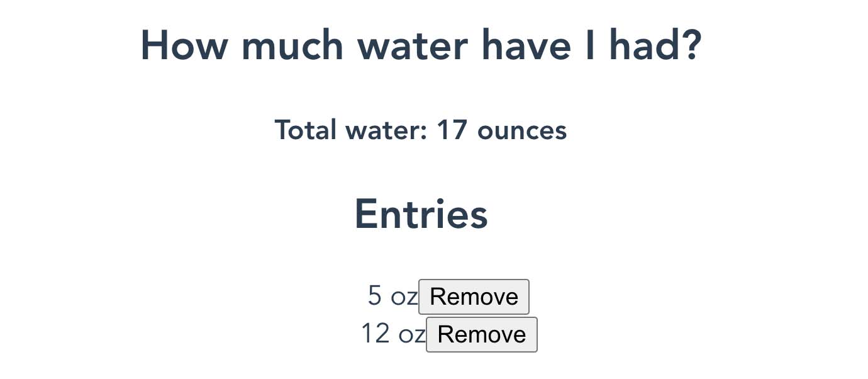Click the number '5' in the entries list
Screen dimensions: 868x379
coord(374,297)
